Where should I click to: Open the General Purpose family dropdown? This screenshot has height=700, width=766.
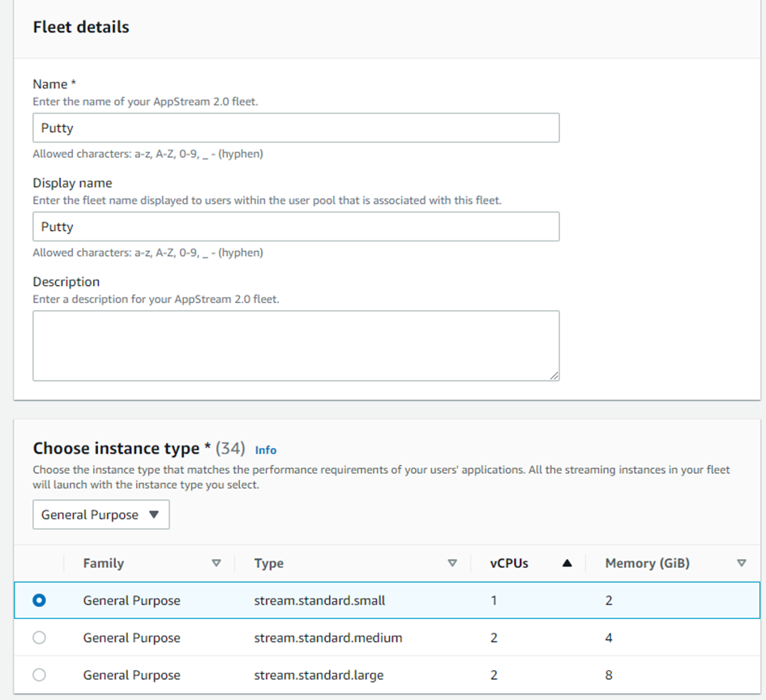tap(101, 514)
